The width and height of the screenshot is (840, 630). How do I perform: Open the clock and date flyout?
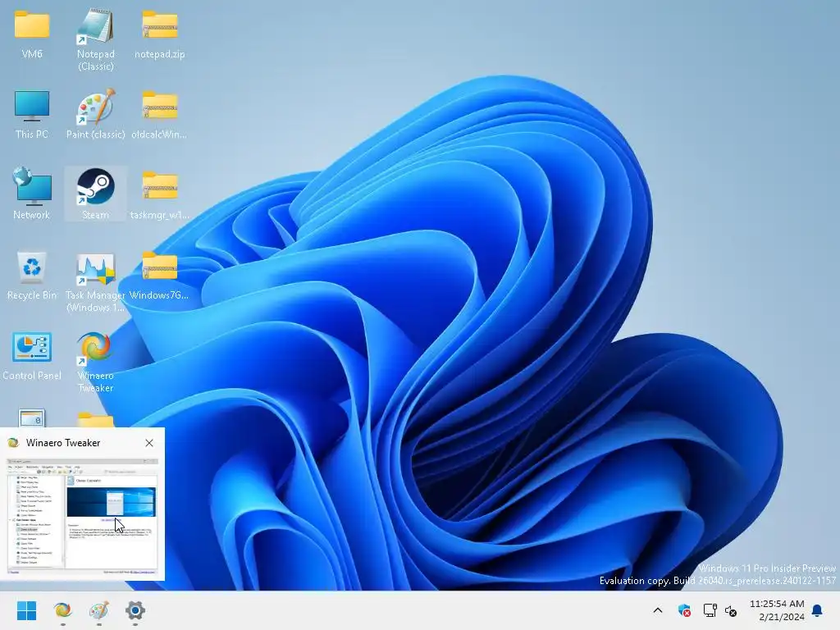click(x=777, y=610)
